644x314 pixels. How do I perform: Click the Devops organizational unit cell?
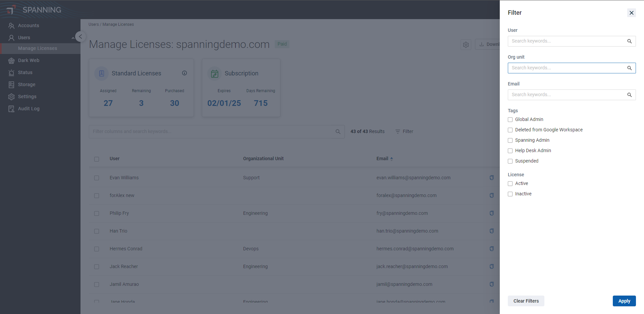(x=251, y=249)
